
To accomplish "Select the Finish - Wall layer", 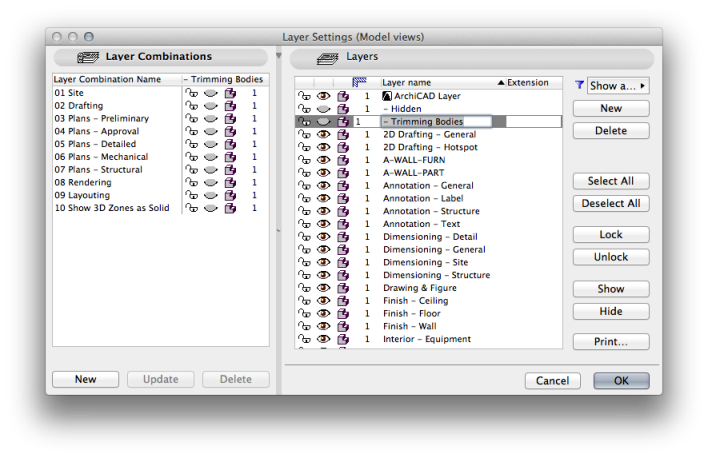I will [410, 327].
